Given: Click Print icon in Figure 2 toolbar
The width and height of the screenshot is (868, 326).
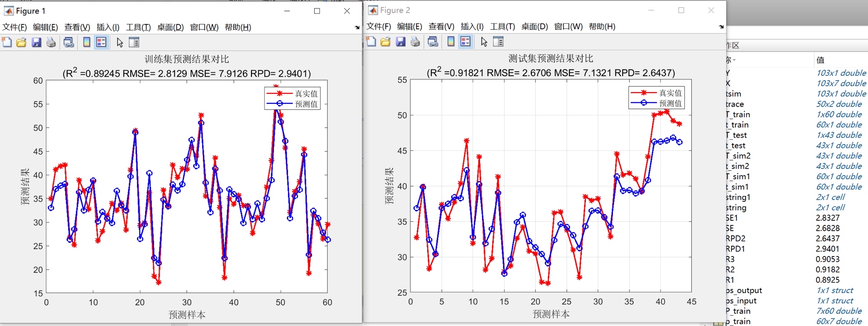Looking at the screenshot, I should pos(415,42).
